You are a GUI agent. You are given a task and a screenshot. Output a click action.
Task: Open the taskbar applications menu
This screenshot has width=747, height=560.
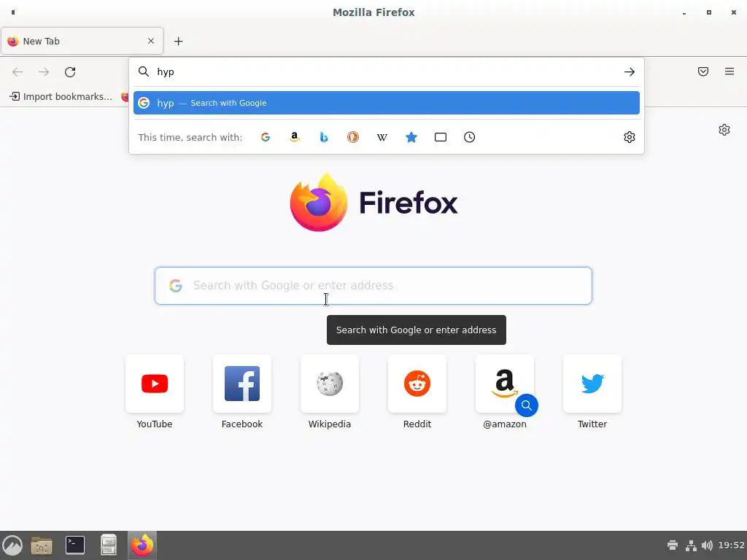(x=12, y=545)
